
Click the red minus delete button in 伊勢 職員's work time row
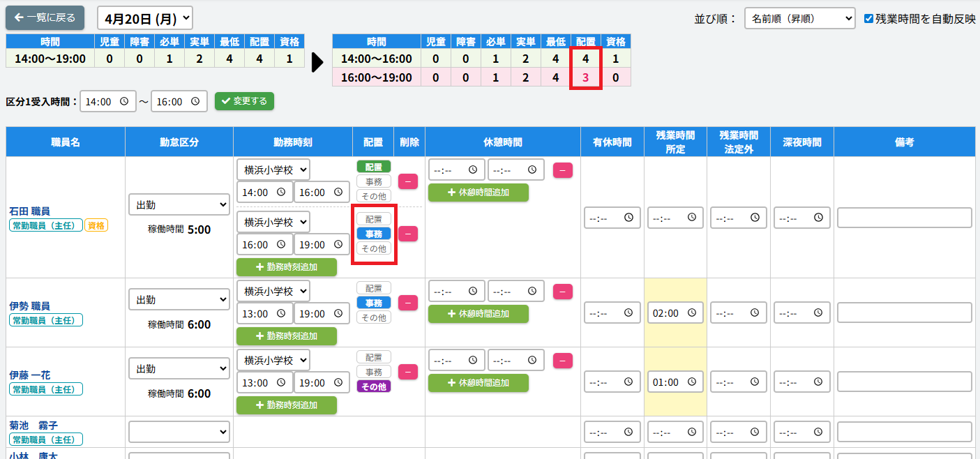(x=407, y=303)
